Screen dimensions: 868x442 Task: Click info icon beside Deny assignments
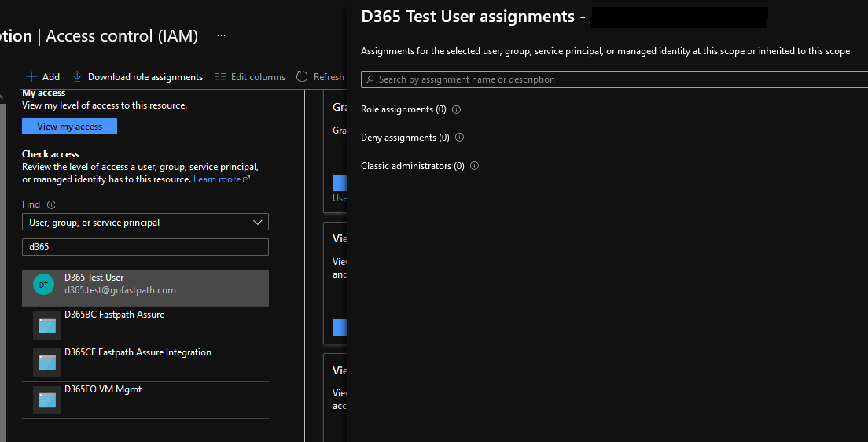pyautogui.click(x=459, y=138)
